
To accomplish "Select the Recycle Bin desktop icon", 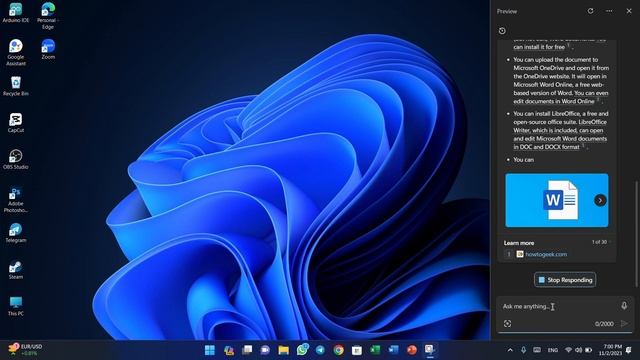I will click(x=16, y=86).
